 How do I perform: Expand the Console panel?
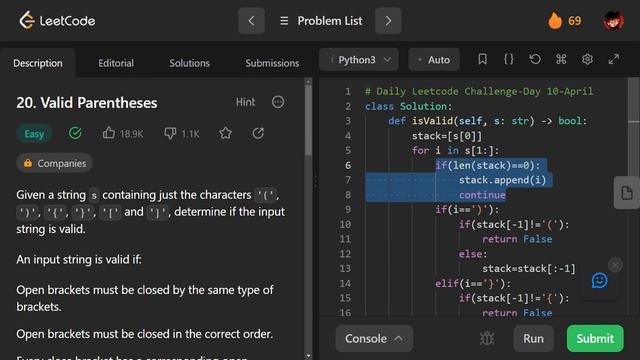(374, 338)
